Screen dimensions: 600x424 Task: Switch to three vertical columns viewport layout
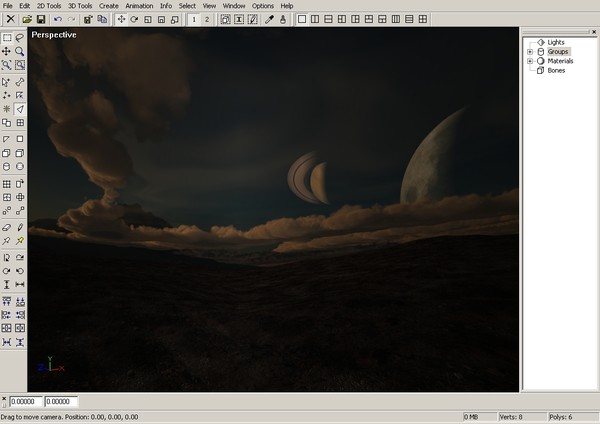point(396,19)
